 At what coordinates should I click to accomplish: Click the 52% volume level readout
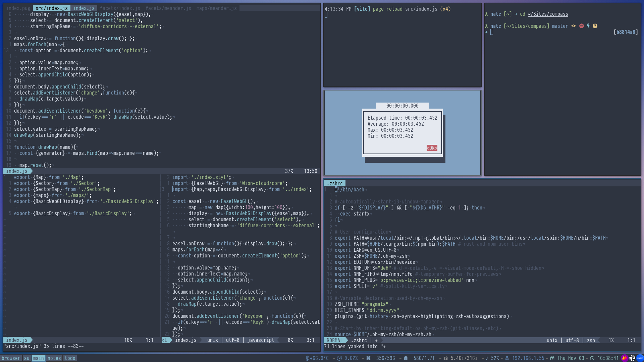click(495, 358)
